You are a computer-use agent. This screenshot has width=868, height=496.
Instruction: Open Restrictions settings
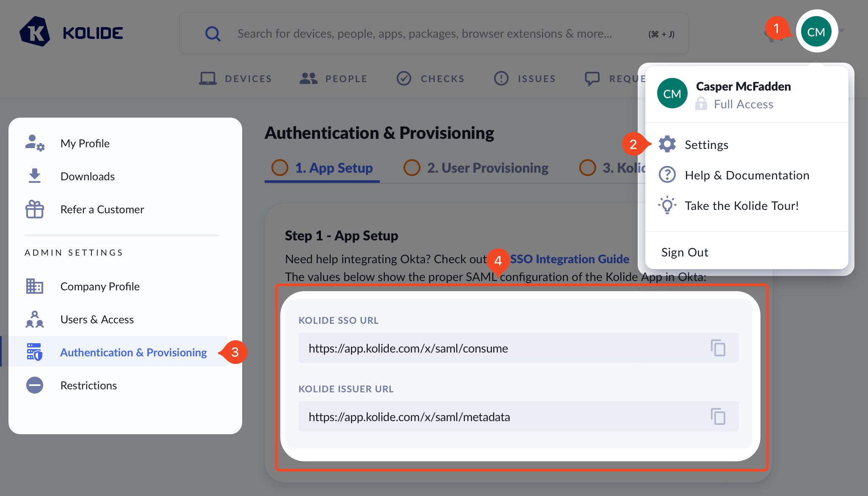[x=88, y=386]
